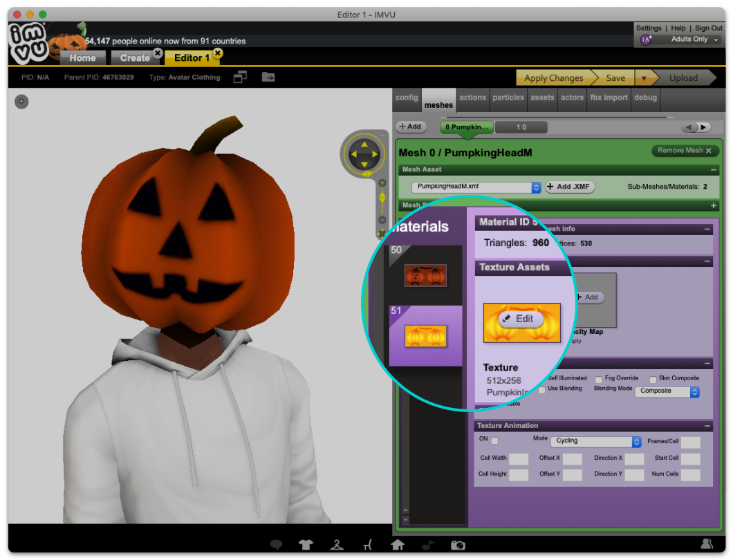This screenshot has width=733, height=560.
Task: Click Apply Changes
Action: [x=554, y=78]
